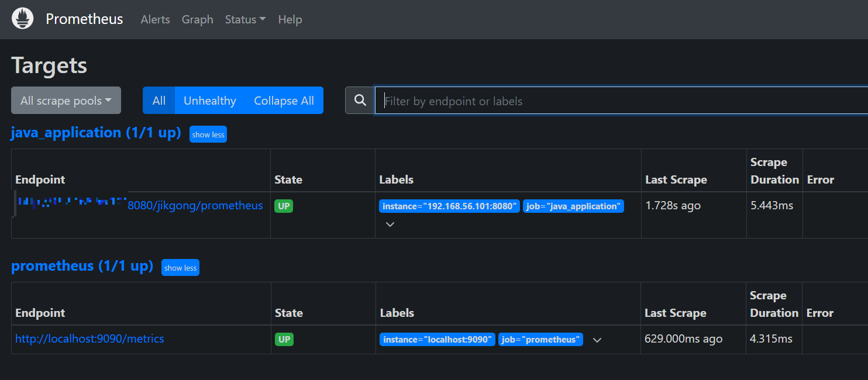Click the Targets page heading
Viewport: 868px width, 380px height.
[49, 65]
